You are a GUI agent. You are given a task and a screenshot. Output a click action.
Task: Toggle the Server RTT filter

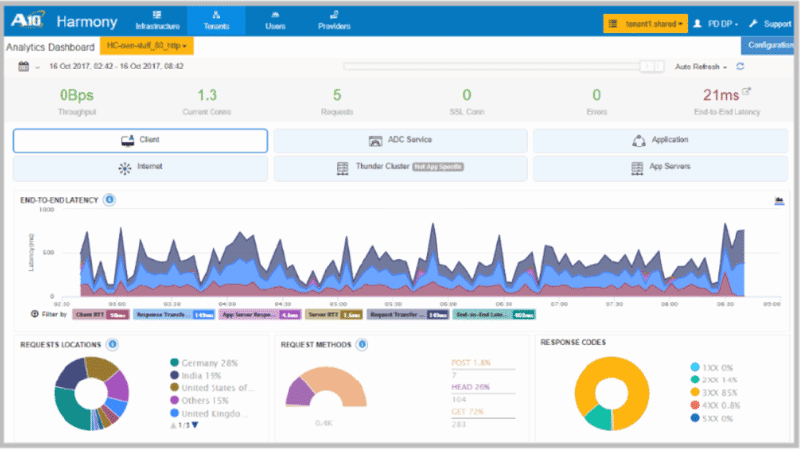334,315
